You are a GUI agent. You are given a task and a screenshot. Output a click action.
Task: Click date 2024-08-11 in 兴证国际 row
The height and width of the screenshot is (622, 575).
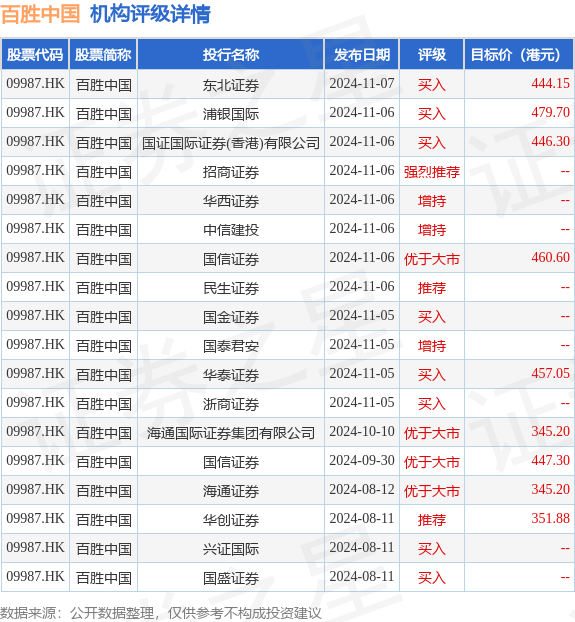pos(362,547)
